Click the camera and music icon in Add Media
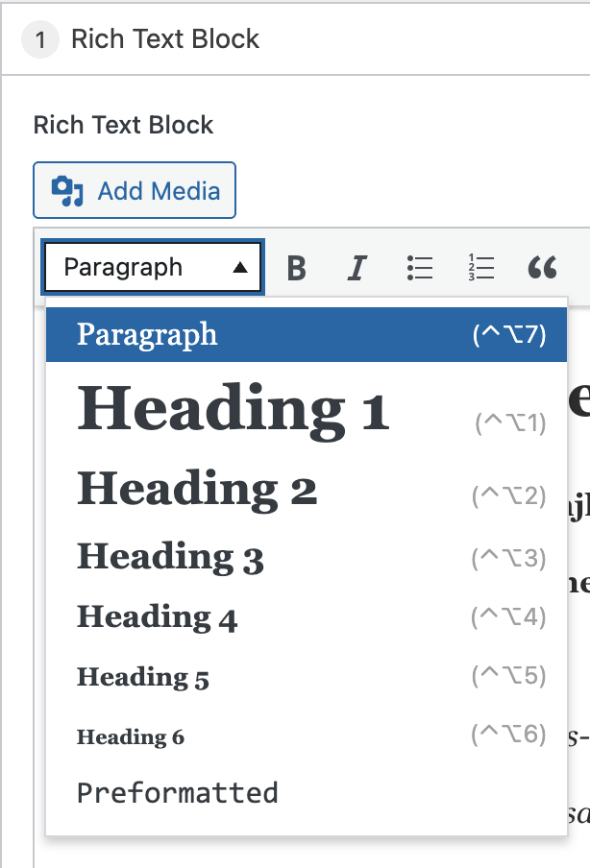Screen dimensions: 590x868 coord(67,191)
